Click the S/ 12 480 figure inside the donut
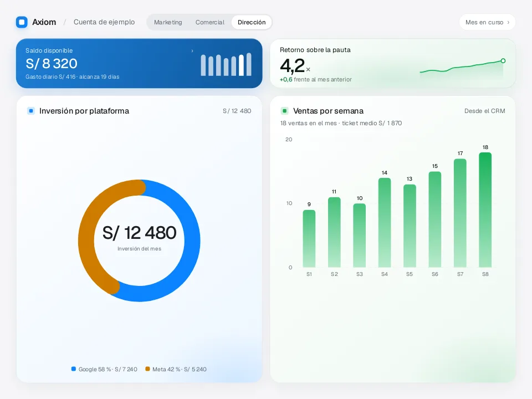 point(140,233)
